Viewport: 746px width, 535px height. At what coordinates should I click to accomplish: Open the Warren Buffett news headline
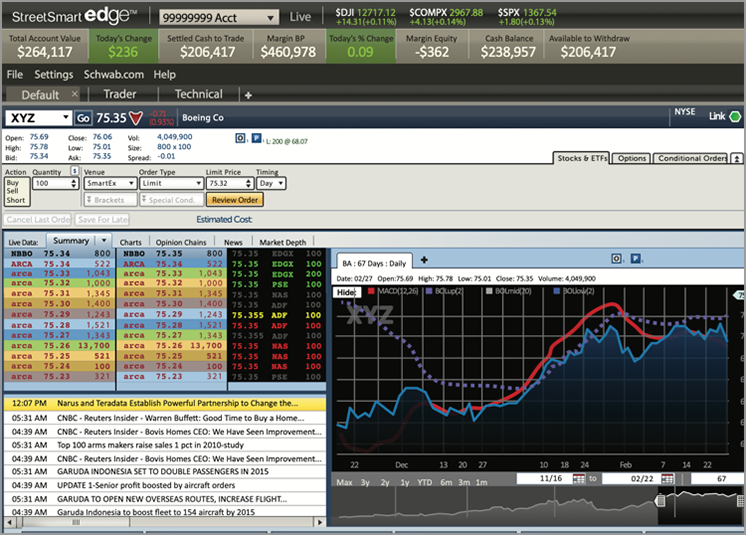tap(165, 418)
